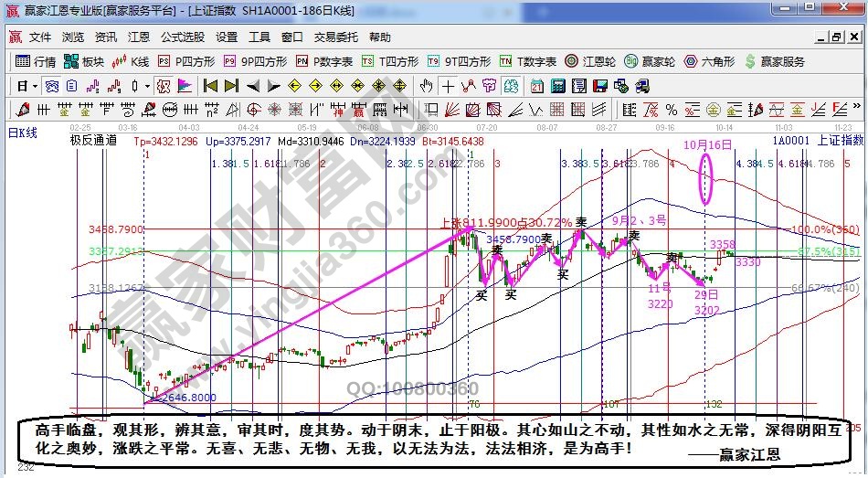Expand the 日 period dropdown arrow
The width and height of the screenshot is (868, 478).
point(35,86)
